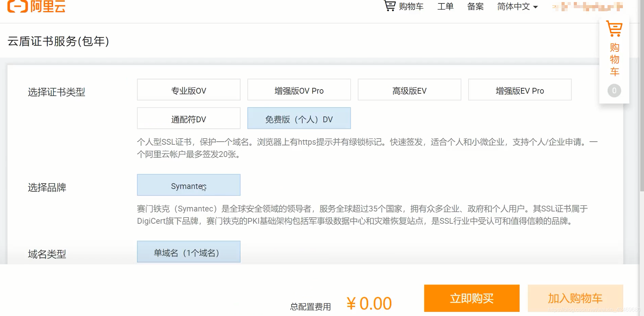
Task: Select 增强版EV Pro certificate type
Action: click(520, 90)
